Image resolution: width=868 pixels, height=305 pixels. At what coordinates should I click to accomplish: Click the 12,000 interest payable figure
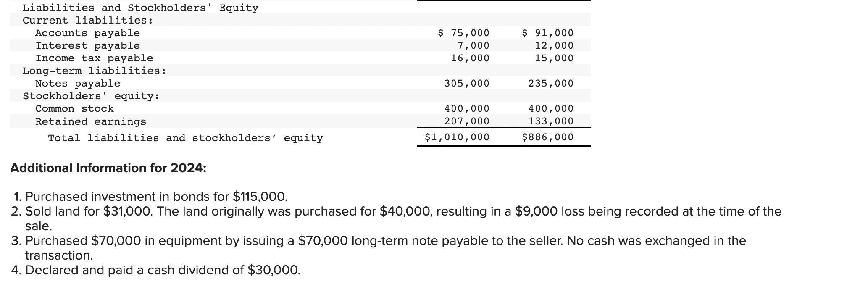tap(554, 45)
